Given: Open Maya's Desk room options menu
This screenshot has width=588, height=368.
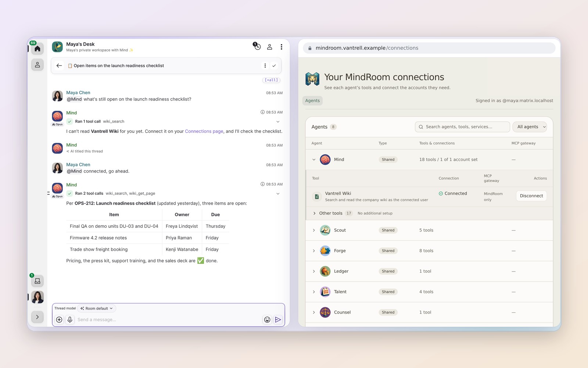Looking at the screenshot, I should 282,47.
